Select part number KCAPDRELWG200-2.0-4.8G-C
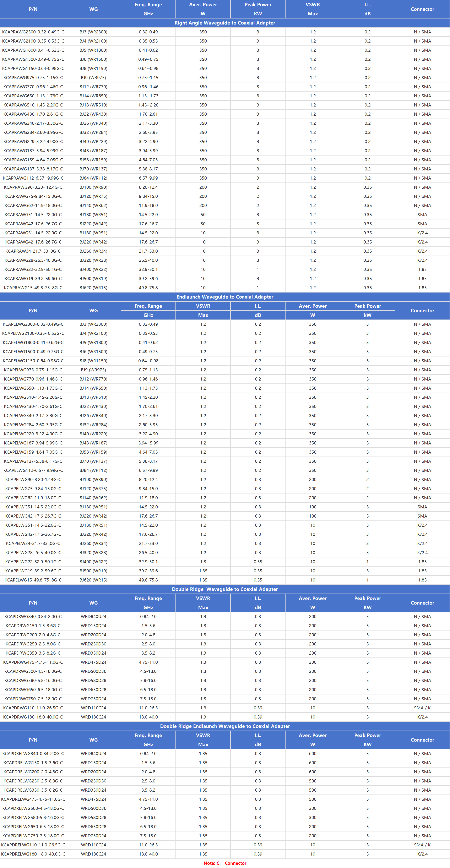 [33, 772]
